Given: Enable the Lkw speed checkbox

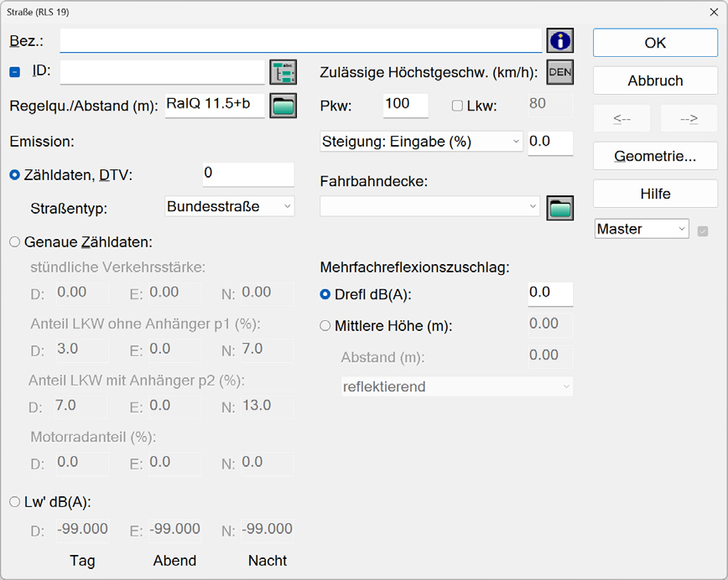Looking at the screenshot, I should (457, 106).
